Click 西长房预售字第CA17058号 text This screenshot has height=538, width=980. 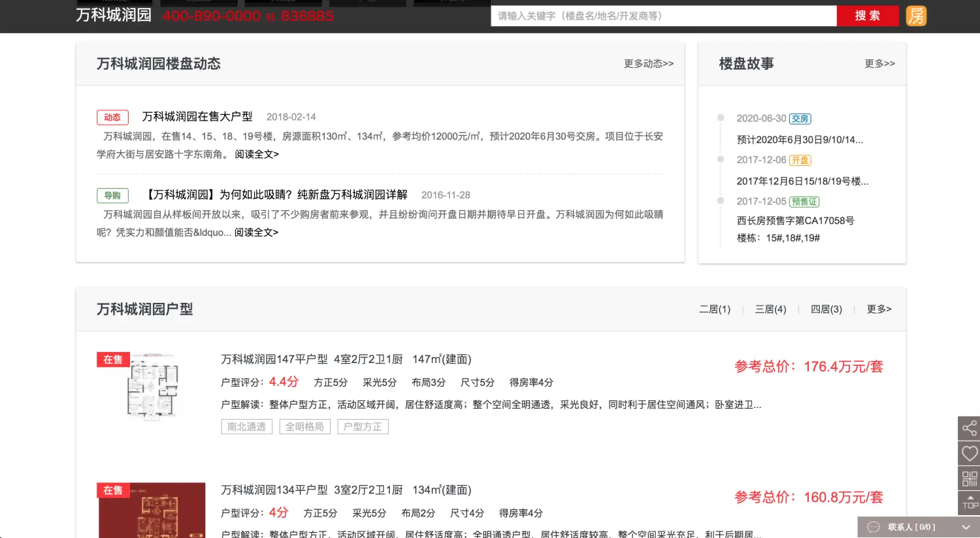(x=795, y=221)
